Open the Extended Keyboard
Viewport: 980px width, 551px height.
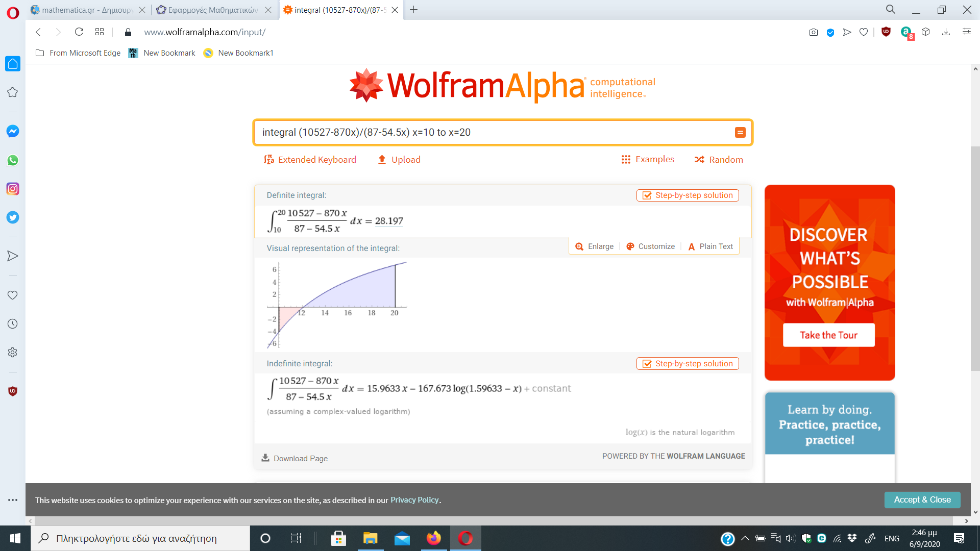310,160
